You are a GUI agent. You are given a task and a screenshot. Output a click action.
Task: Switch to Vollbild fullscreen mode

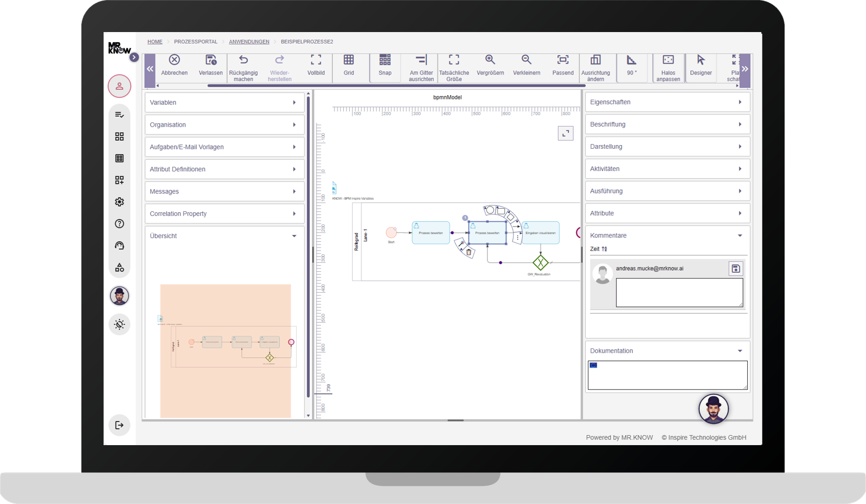[x=316, y=60]
